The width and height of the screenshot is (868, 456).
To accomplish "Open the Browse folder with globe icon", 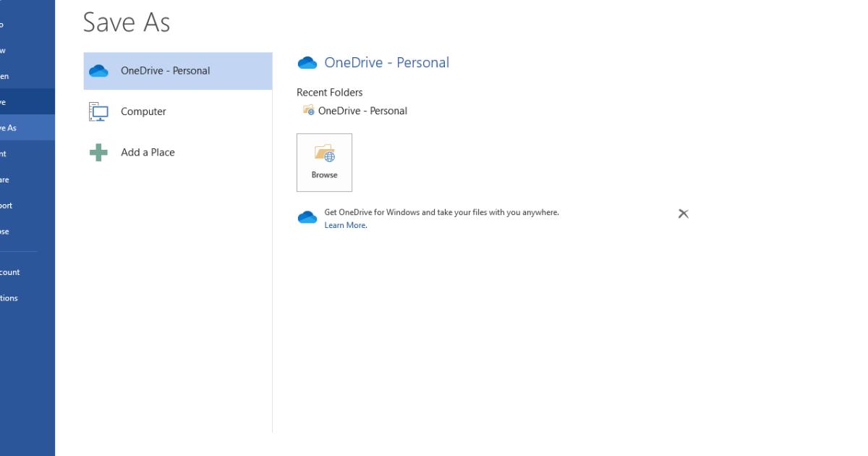I will pyautogui.click(x=324, y=161).
